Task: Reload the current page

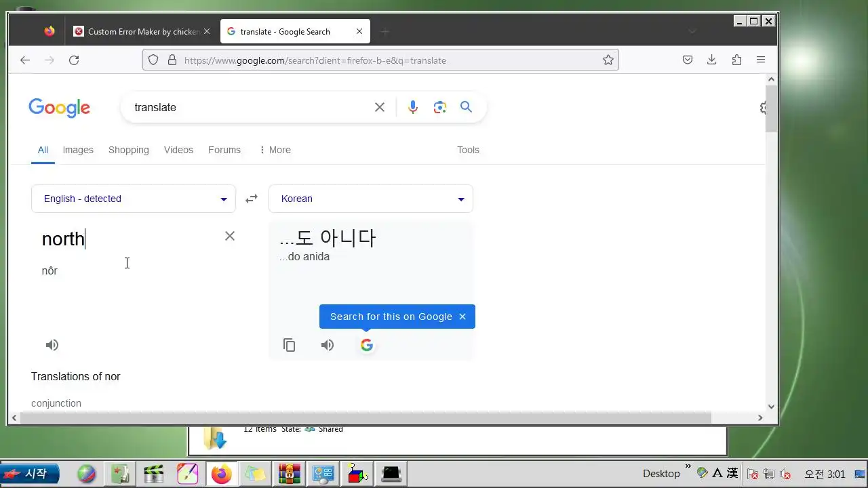Action: tap(74, 60)
